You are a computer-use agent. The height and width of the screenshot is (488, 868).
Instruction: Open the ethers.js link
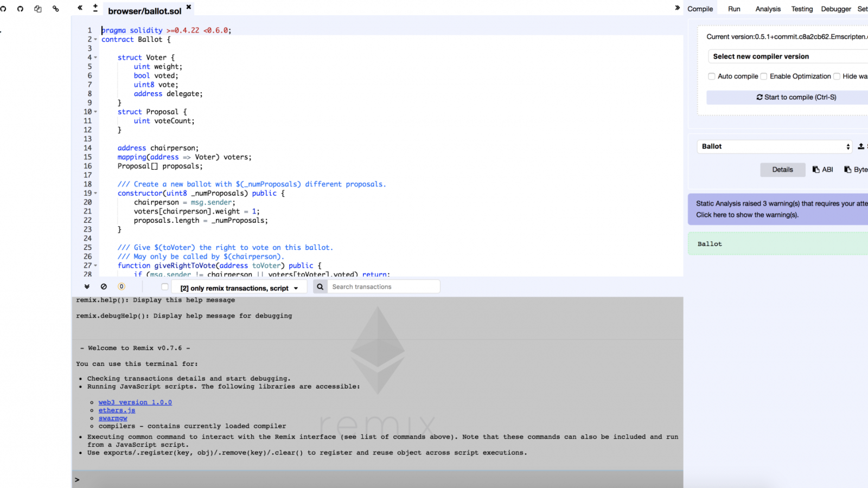(x=117, y=410)
